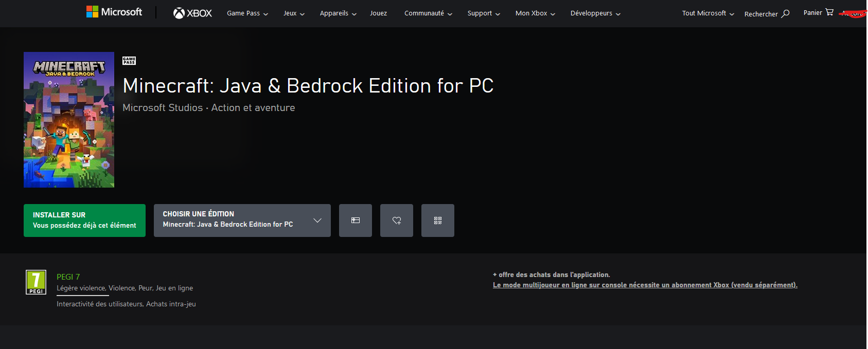
Task: Click the Xbox logo
Action: pyautogui.click(x=192, y=13)
